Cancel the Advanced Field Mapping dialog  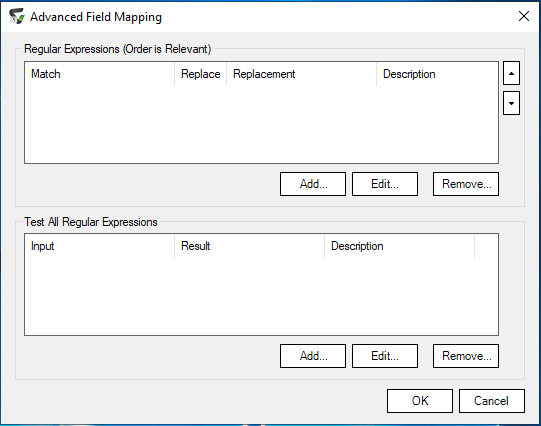tap(492, 401)
